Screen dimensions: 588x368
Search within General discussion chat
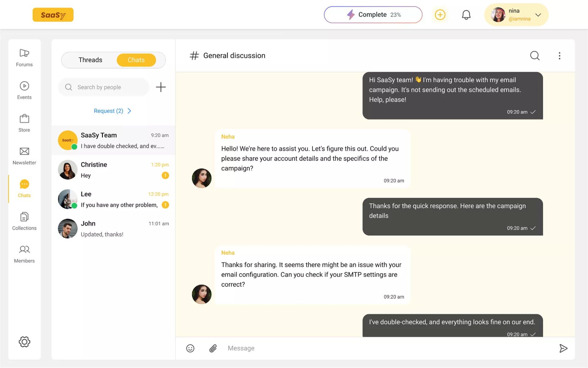pyautogui.click(x=535, y=56)
